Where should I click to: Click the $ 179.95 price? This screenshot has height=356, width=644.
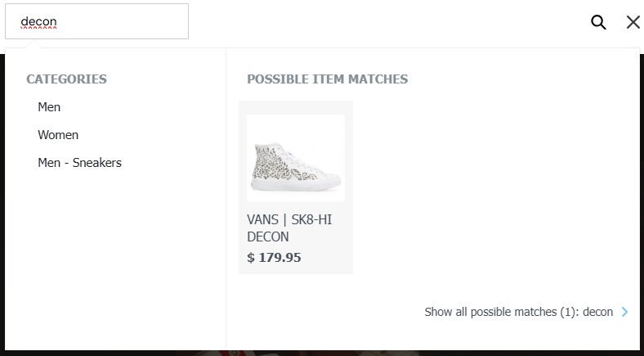pyautogui.click(x=274, y=258)
